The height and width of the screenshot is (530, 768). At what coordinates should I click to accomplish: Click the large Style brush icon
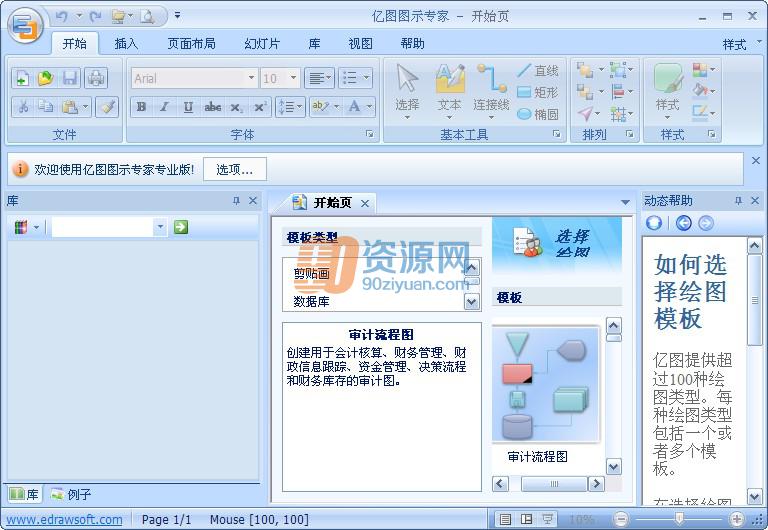(667, 92)
